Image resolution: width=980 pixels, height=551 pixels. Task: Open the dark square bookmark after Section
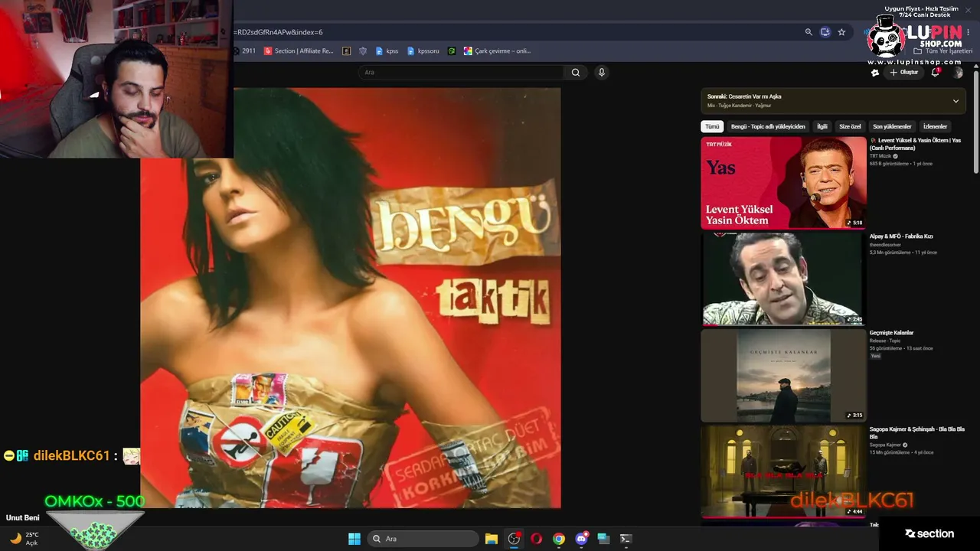tap(347, 51)
